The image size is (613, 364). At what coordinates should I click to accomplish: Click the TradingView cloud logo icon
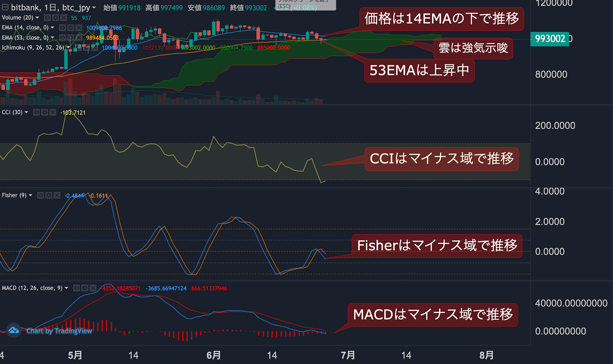tap(14, 330)
